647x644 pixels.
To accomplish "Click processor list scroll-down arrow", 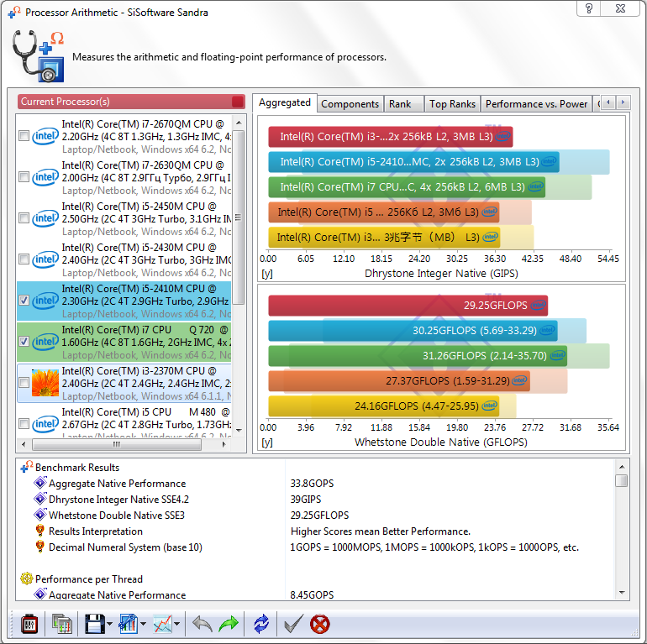I will [x=239, y=431].
